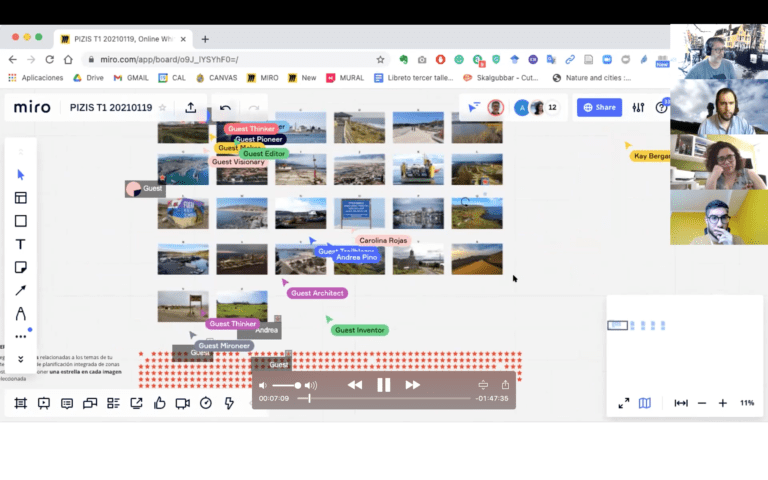Fast forward the video

click(x=412, y=385)
